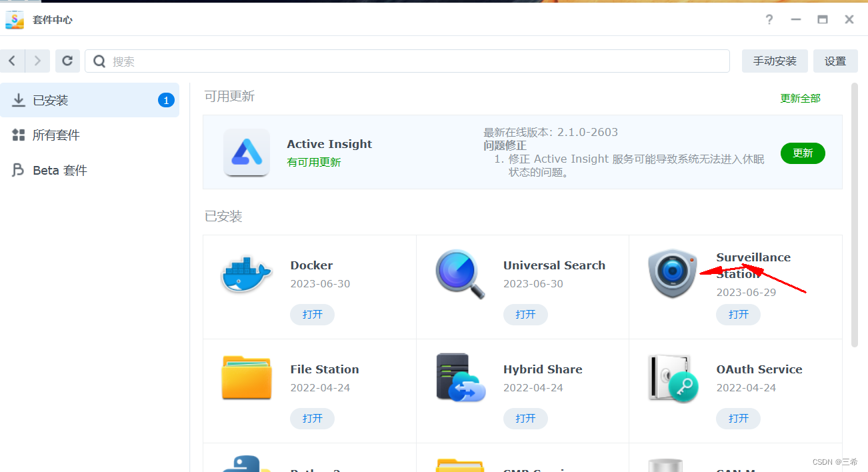Click the Active Insight app icon
Screen dimensions: 868x472
click(x=247, y=152)
